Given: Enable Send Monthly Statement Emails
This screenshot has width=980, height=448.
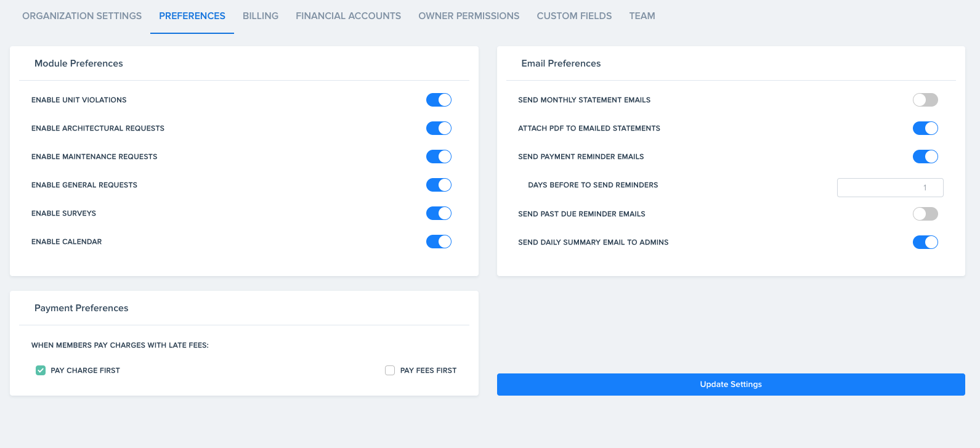Looking at the screenshot, I should click(925, 100).
